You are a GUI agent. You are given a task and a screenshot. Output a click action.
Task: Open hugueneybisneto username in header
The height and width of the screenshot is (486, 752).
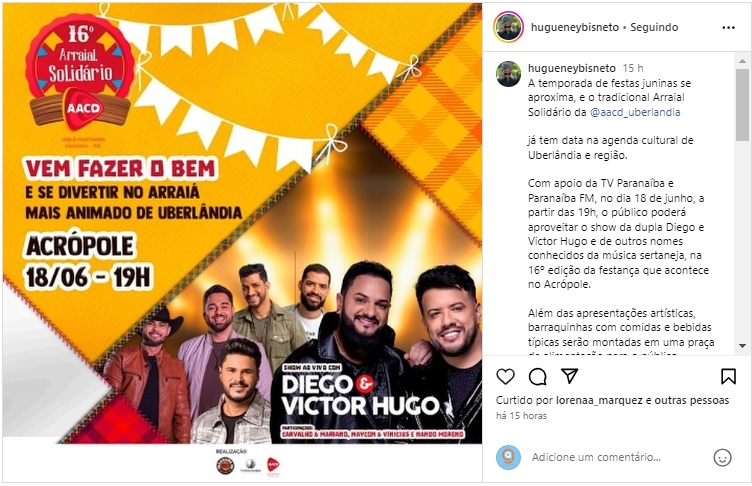575,27
